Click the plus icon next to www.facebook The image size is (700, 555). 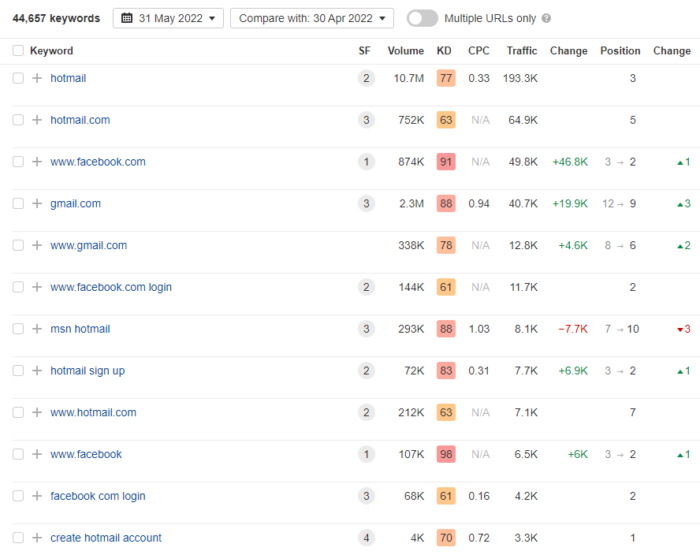(37, 454)
